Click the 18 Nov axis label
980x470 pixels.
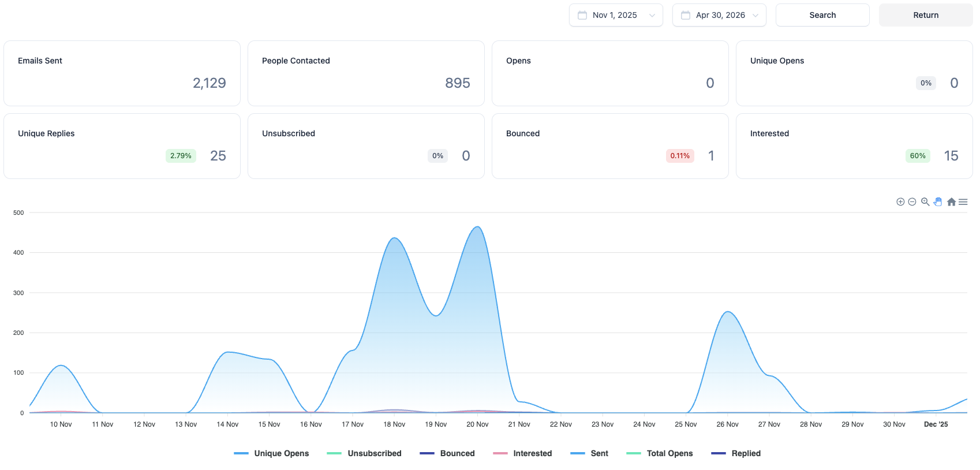394,424
